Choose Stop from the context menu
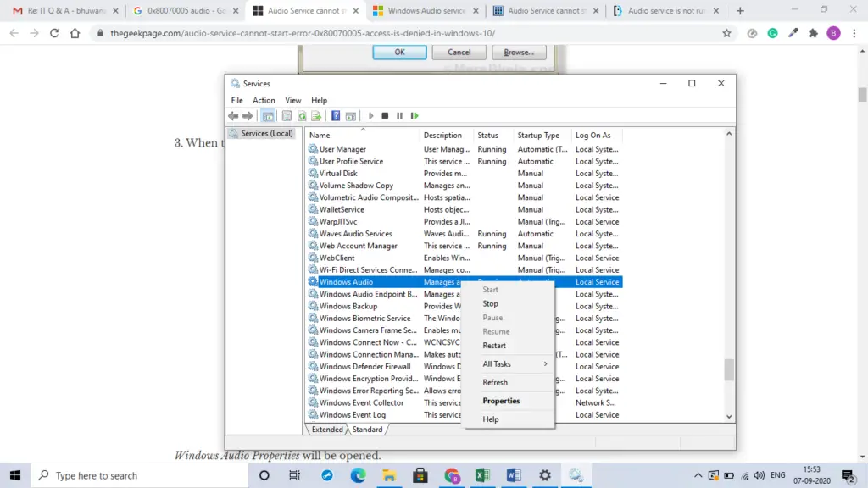The image size is (868, 488). [x=509, y=304]
